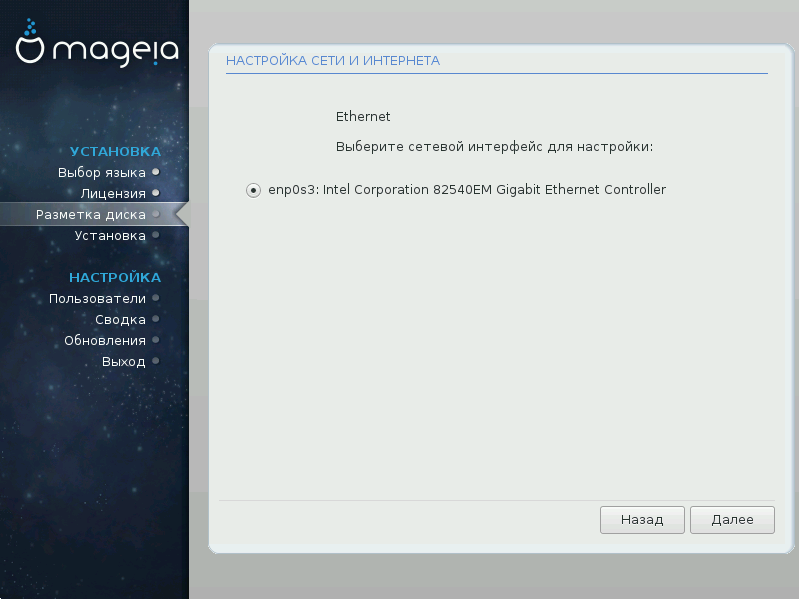Click the bullet dot beside Сводка
Image resolution: width=799 pixels, height=599 pixels.
click(155, 319)
